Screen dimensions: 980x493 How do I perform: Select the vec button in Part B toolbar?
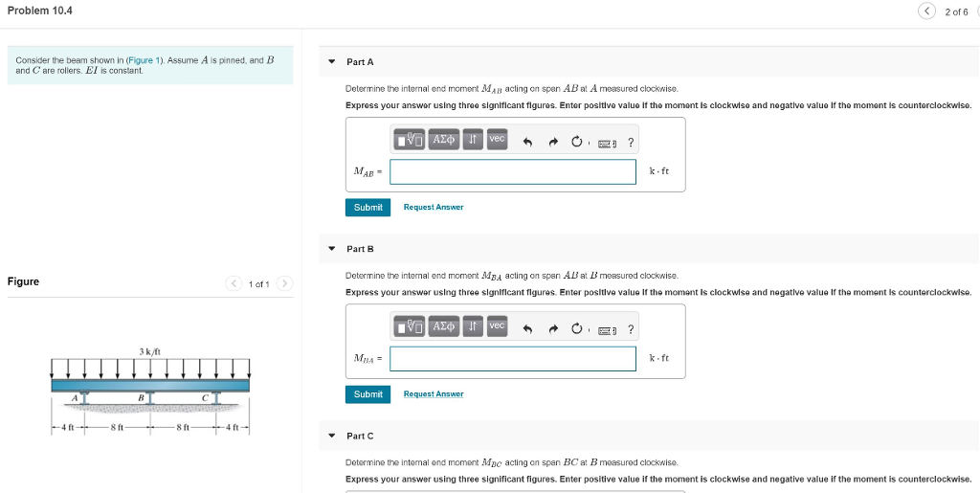(497, 326)
